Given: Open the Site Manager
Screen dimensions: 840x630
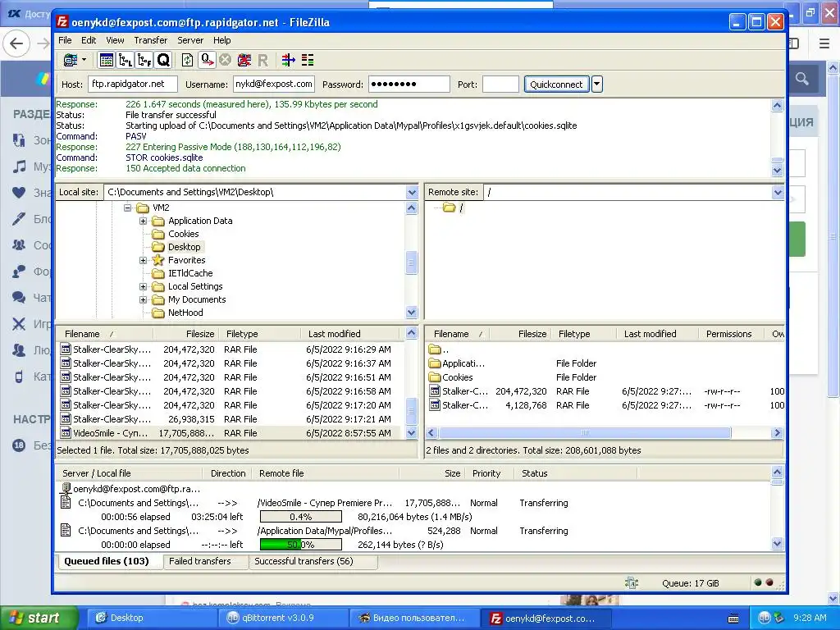Looking at the screenshot, I should (71, 60).
